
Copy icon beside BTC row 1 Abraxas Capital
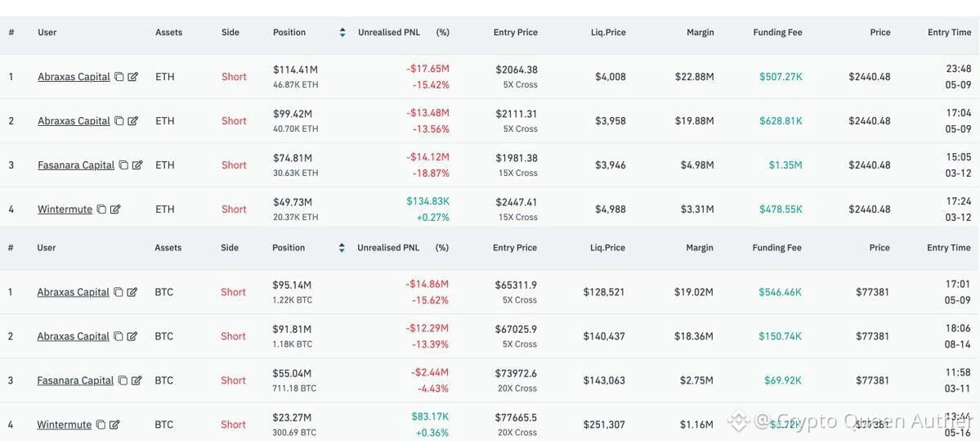[119, 292]
